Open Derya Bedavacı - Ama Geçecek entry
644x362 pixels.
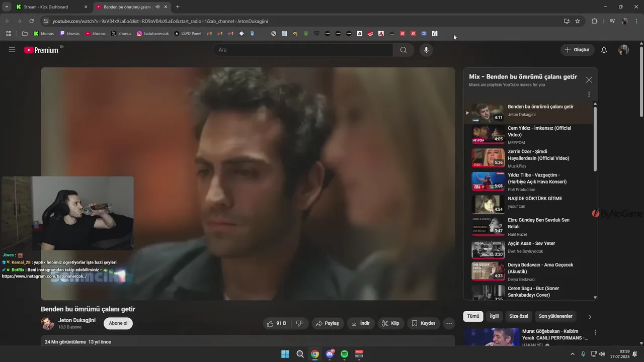(528, 271)
